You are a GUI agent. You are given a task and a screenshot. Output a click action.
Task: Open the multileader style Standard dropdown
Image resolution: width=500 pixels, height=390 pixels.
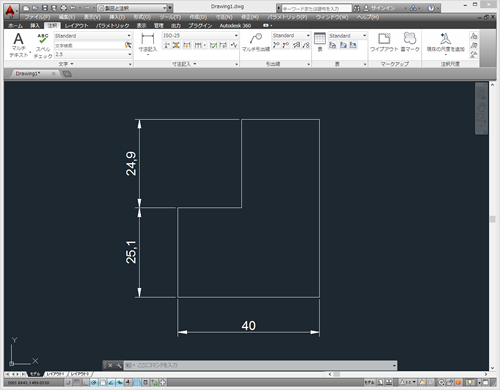(x=291, y=35)
